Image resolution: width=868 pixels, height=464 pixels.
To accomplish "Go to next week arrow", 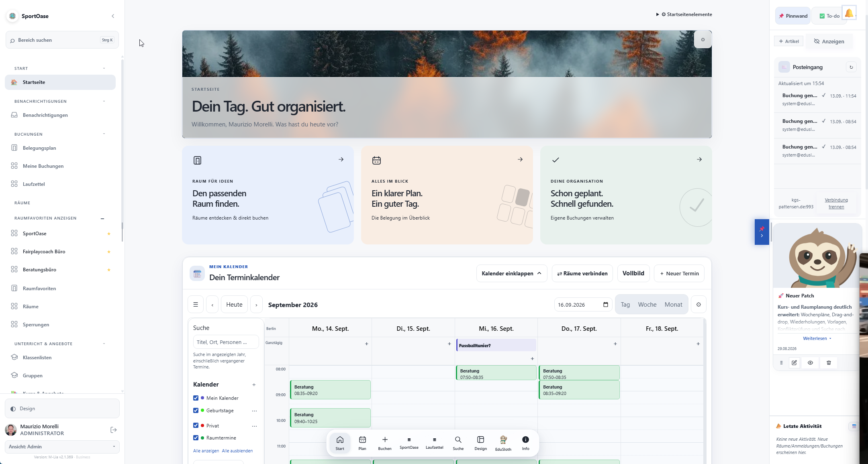I will [256, 305].
